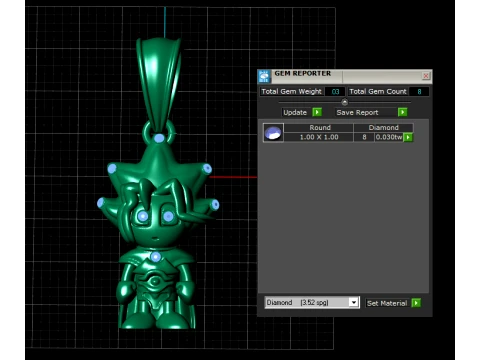480x360 pixels.
Task: Select the gem on the chest of figure
Action: click(x=155, y=257)
